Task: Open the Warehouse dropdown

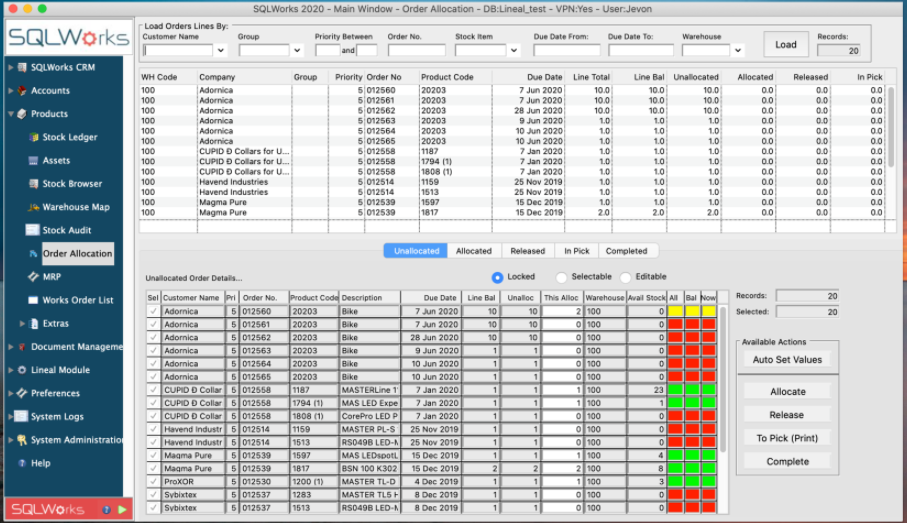Action: click(x=738, y=50)
